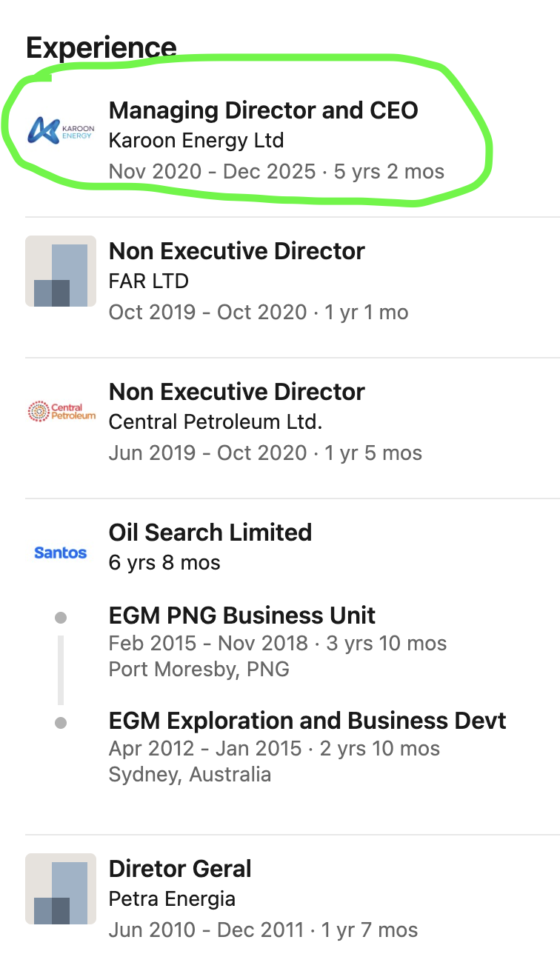This screenshot has height=954, width=560.
Task: Click the Port Moresby, PNG location text
Action: pos(199,670)
